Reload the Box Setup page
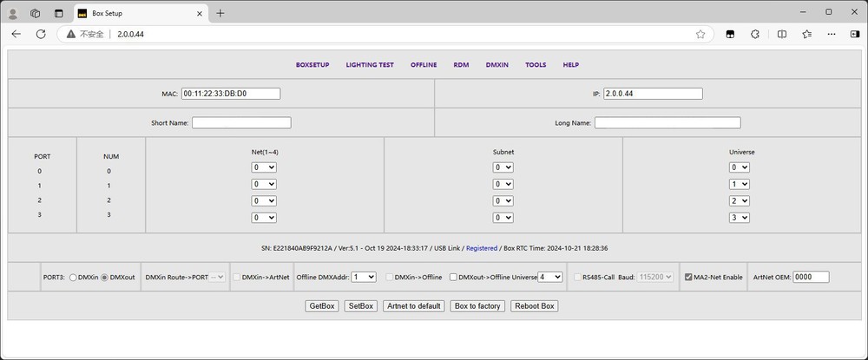 (x=40, y=34)
